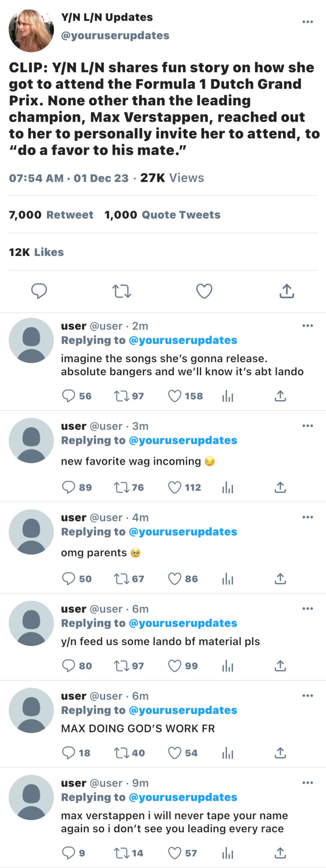The height and width of the screenshot is (868, 326).
Task: Like the main tweet with the heart icon
Action: 204,291
